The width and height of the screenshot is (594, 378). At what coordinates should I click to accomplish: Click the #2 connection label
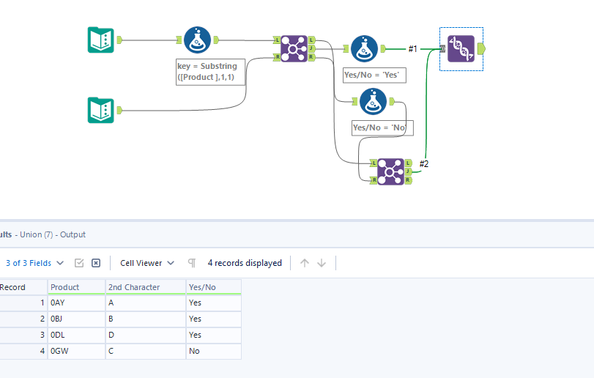pos(424,164)
